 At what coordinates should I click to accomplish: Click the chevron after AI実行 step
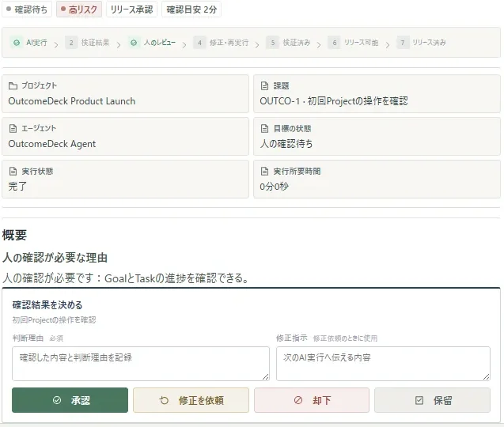pyautogui.click(x=56, y=44)
